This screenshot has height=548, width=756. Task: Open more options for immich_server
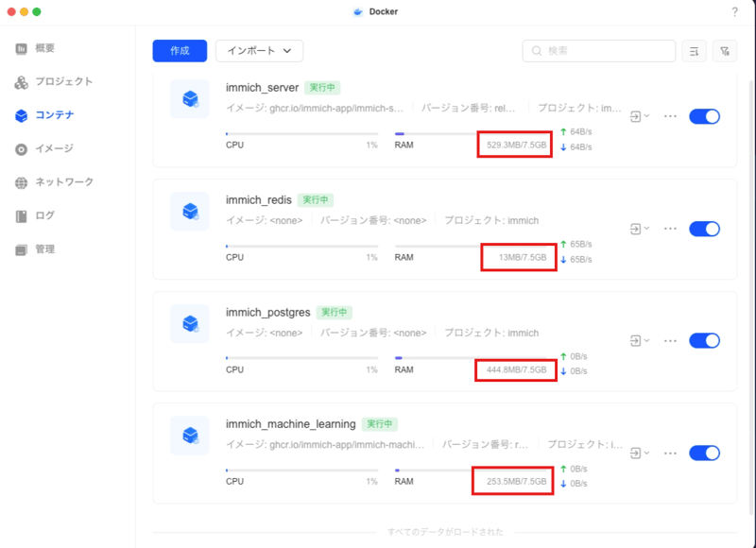click(x=670, y=116)
